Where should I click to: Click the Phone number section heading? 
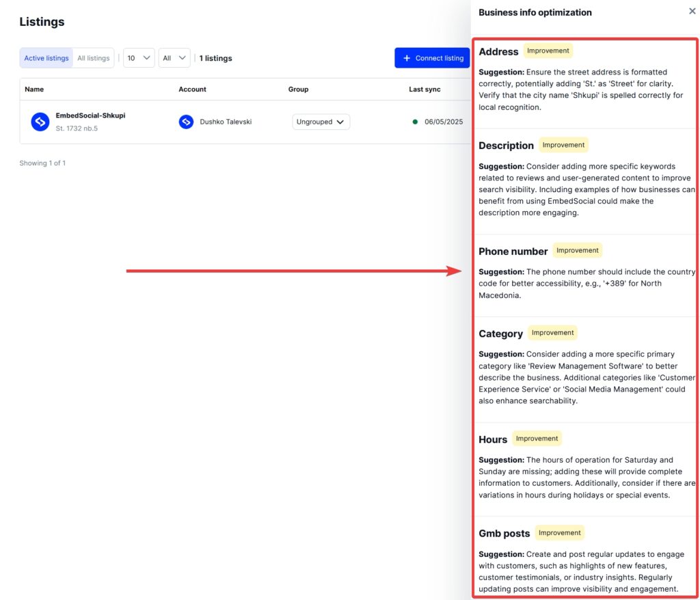pyautogui.click(x=513, y=251)
